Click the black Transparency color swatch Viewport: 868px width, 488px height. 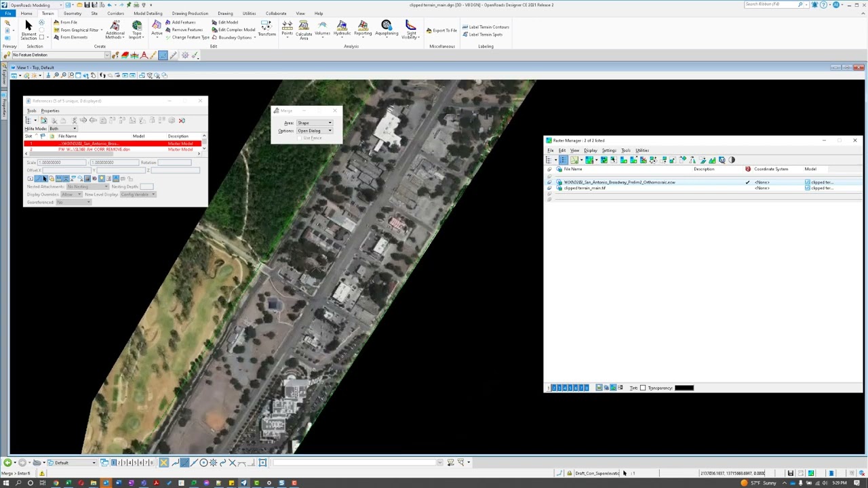click(x=684, y=388)
